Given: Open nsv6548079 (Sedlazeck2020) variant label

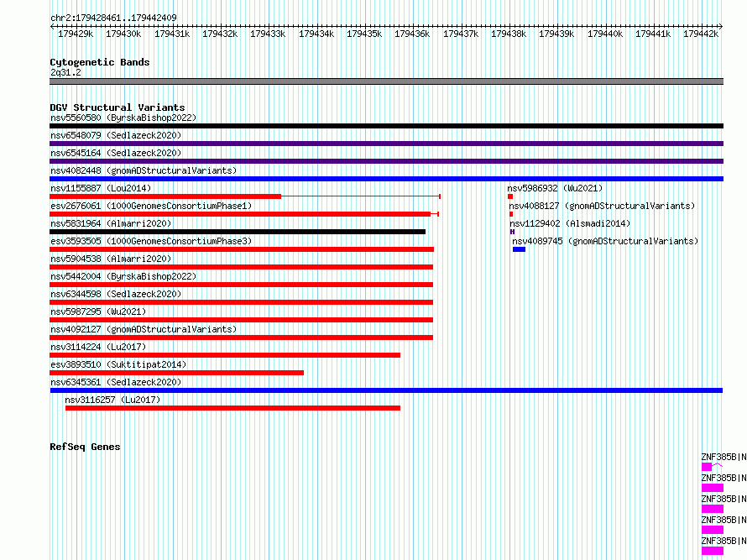Looking at the screenshot, I should click(x=116, y=135).
